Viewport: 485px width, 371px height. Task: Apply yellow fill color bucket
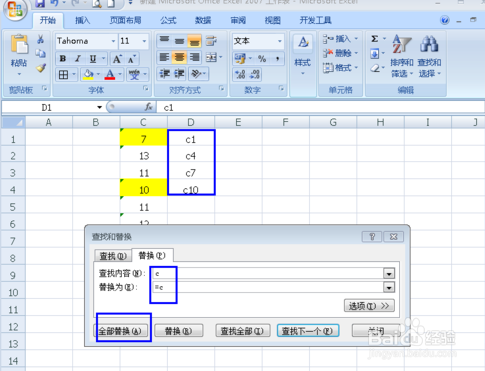88,75
